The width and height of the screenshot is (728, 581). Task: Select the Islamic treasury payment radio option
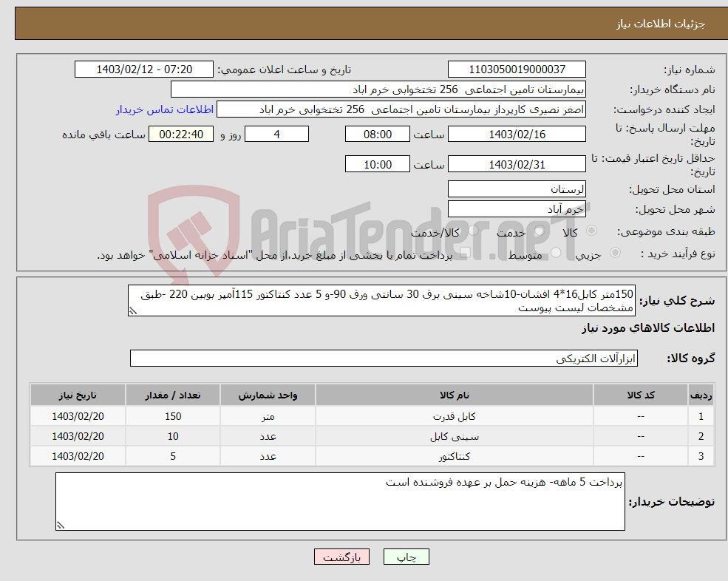coord(465,252)
